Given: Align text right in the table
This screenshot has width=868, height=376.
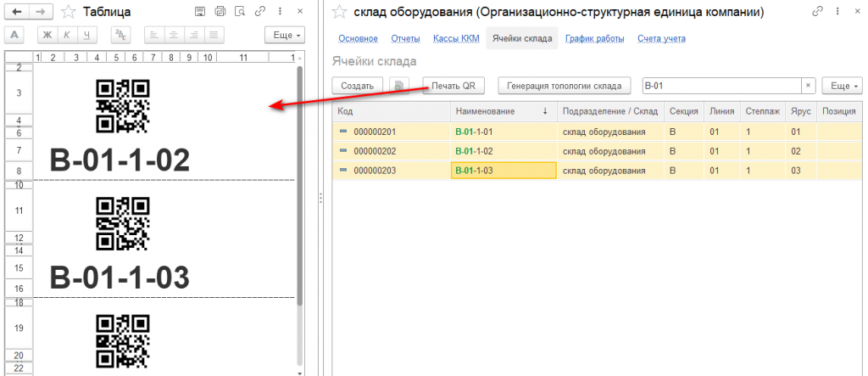Looking at the screenshot, I should (x=193, y=35).
